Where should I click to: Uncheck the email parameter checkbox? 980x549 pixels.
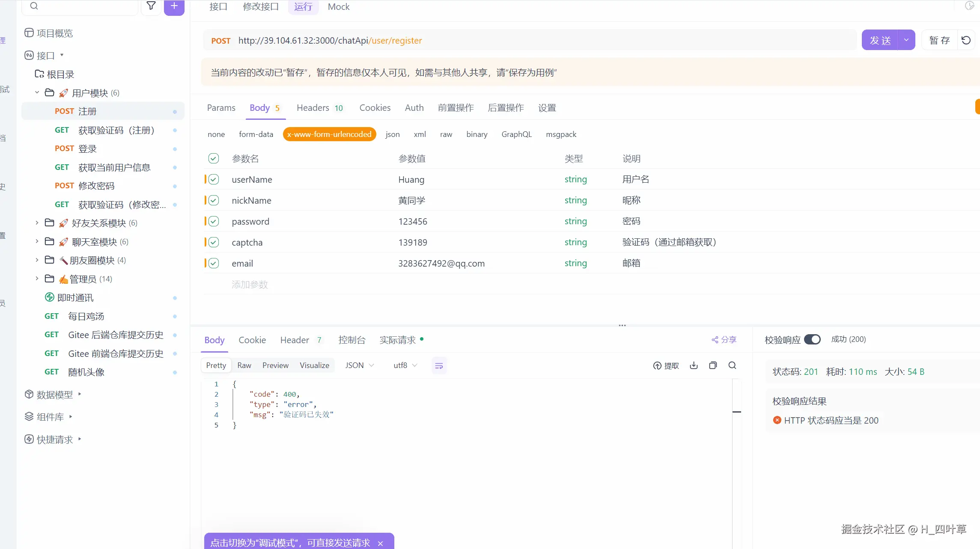point(214,264)
